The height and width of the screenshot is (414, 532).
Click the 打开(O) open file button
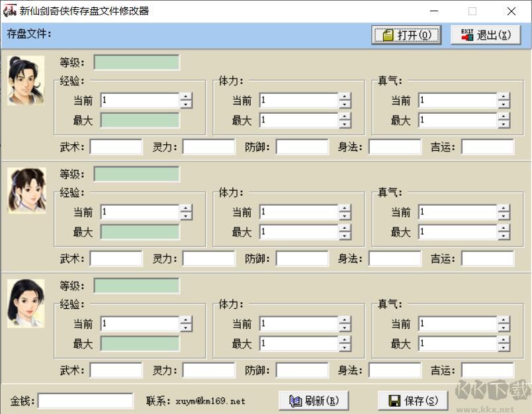[406, 34]
